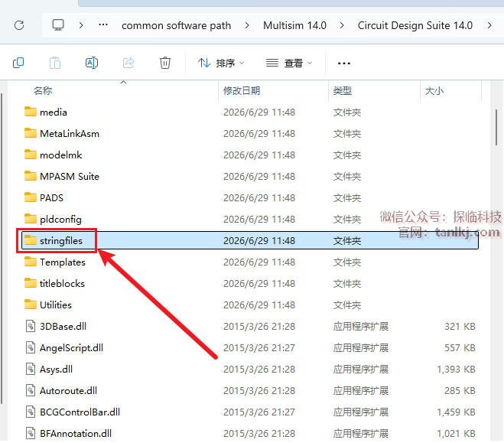Open the 查看 view dropdown
The height and width of the screenshot is (443, 504).
(x=289, y=63)
